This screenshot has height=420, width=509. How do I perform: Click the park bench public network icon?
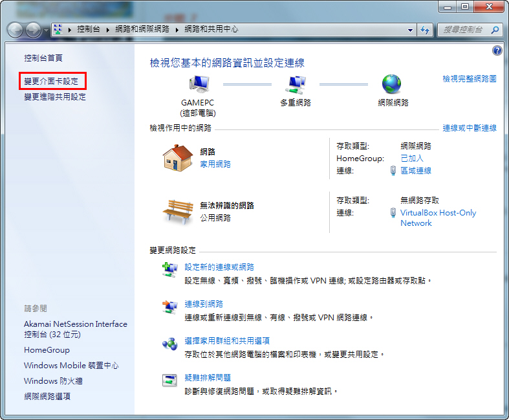click(x=179, y=210)
